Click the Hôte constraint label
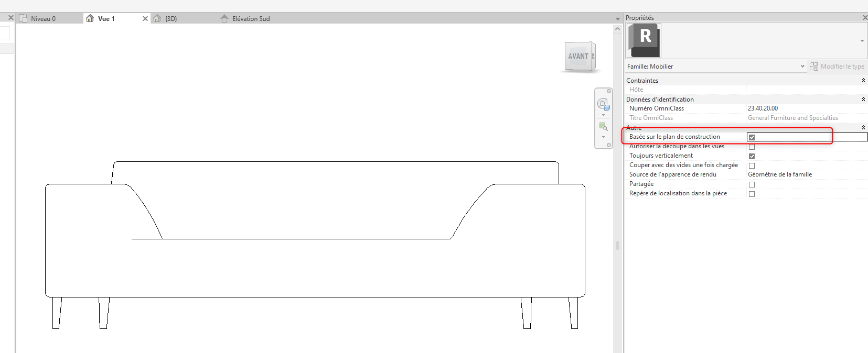Viewport: 868px width, 353px height. point(636,90)
